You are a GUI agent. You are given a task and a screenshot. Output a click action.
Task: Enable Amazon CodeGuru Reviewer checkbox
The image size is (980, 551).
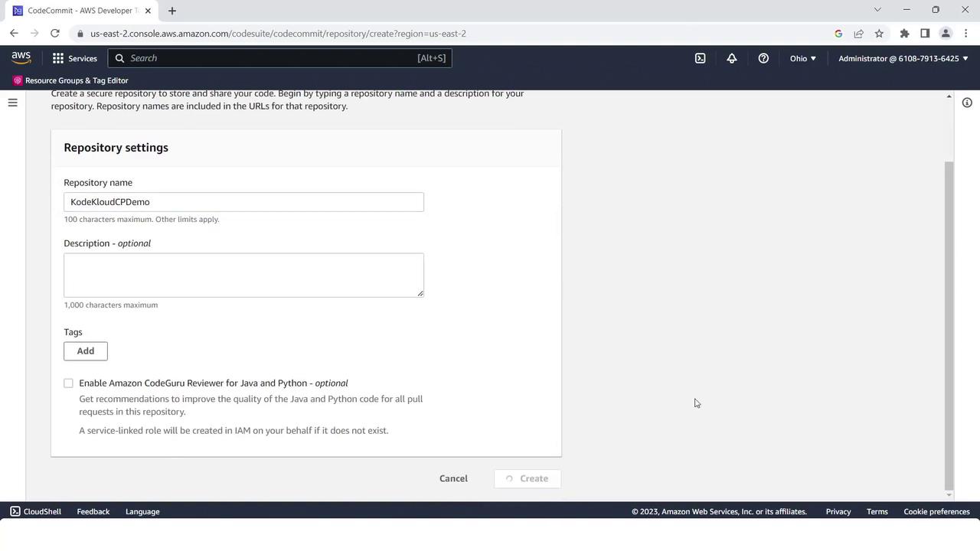pos(68,383)
